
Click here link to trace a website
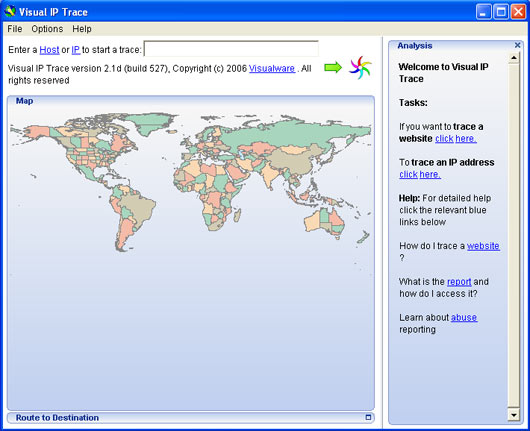click(x=456, y=139)
